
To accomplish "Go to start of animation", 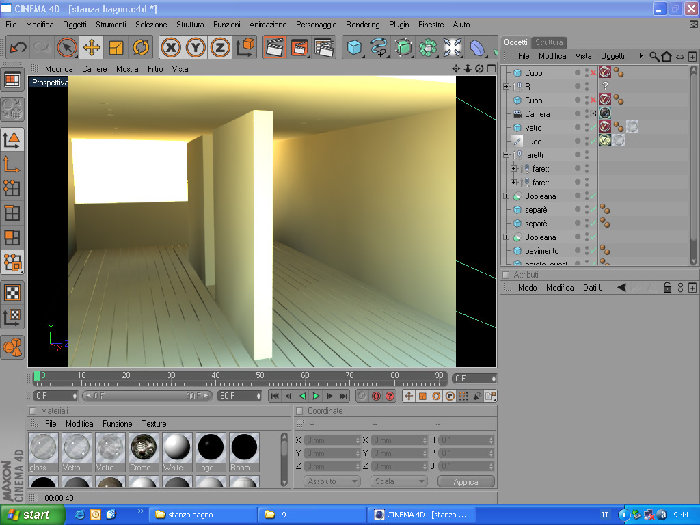I will [x=275, y=396].
